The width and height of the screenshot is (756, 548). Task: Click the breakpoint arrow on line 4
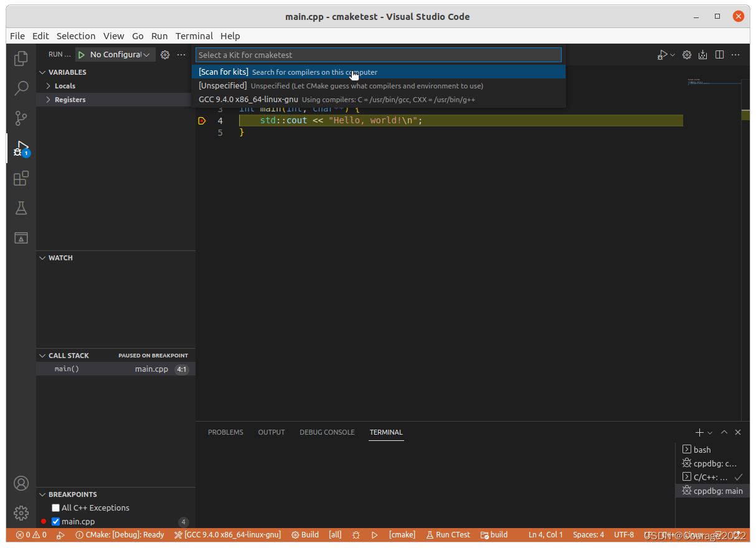[202, 121]
